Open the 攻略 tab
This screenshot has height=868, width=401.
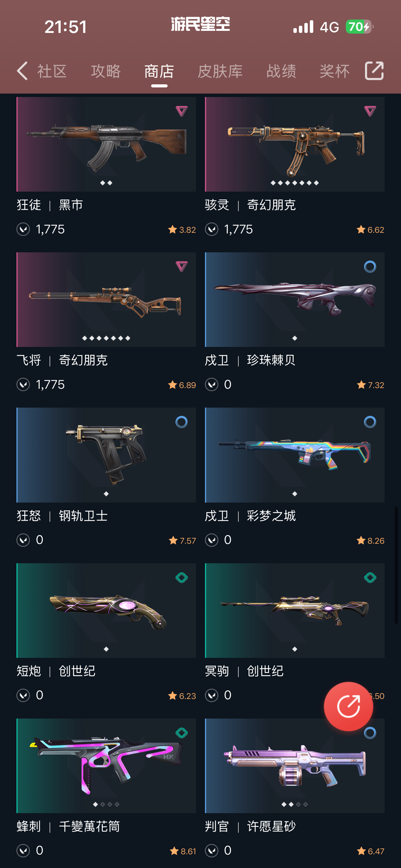[x=106, y=71]
